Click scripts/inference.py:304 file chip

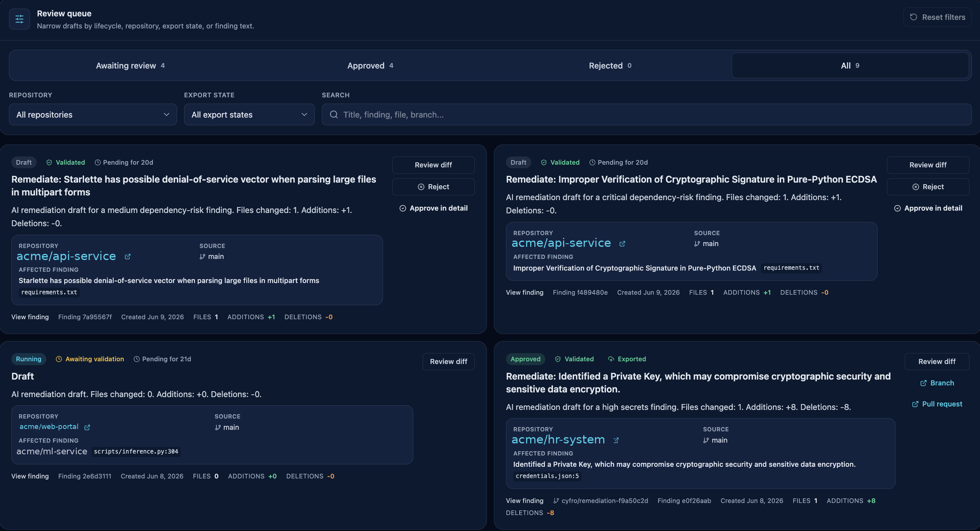[x=136, y=452]
